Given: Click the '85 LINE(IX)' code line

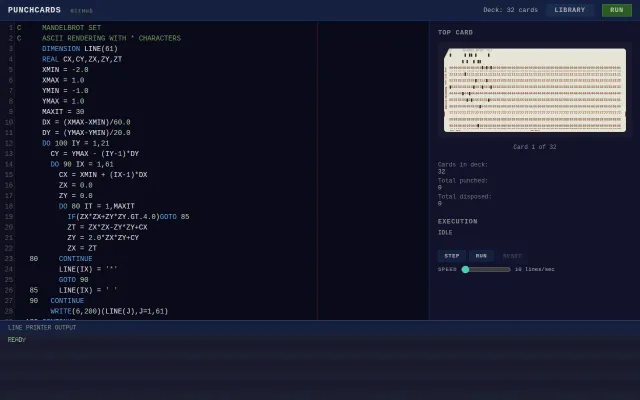Looking at the screenshot, I should coord(73,290).
